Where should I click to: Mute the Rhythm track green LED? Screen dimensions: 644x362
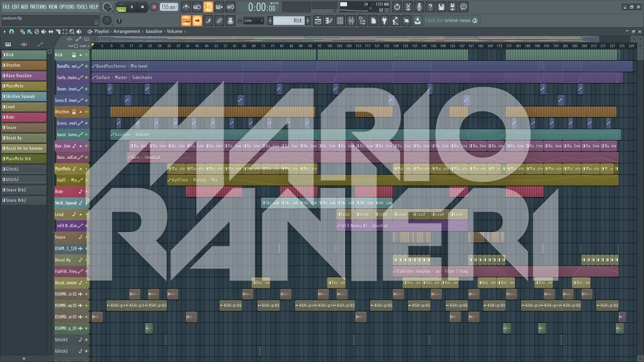(86, 112)
